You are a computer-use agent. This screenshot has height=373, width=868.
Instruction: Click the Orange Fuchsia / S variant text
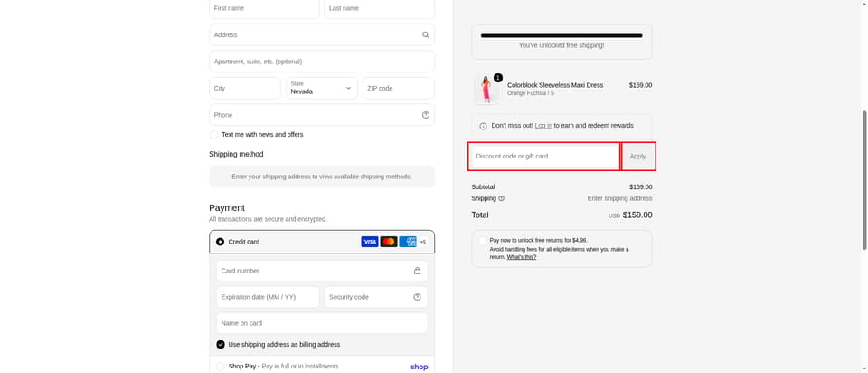(531, 93)
